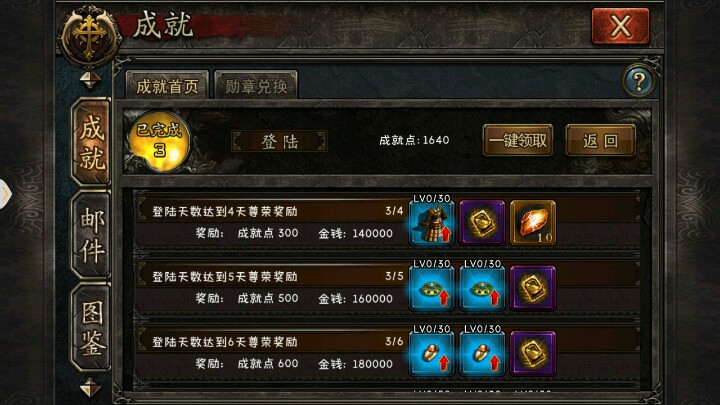Select first bracelet reward in 5-day row

[432, 288]
